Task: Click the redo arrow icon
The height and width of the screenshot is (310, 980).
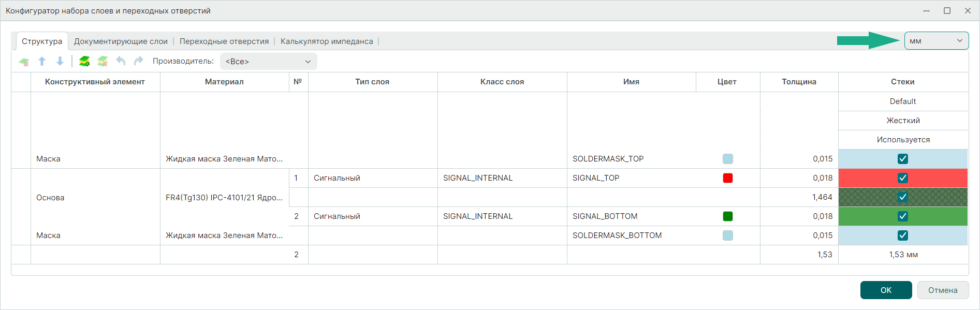Action: pyautogui.click(x=138, y=61)
